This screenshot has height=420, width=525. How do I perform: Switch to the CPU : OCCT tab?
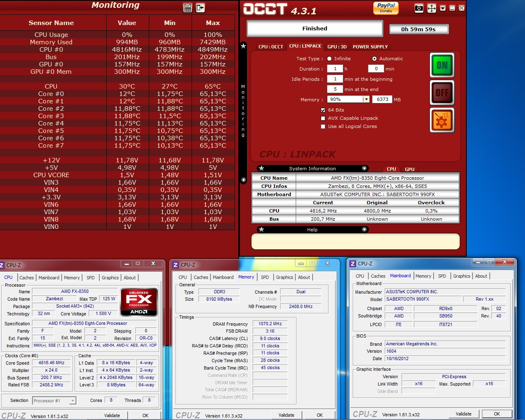(271, 47)
